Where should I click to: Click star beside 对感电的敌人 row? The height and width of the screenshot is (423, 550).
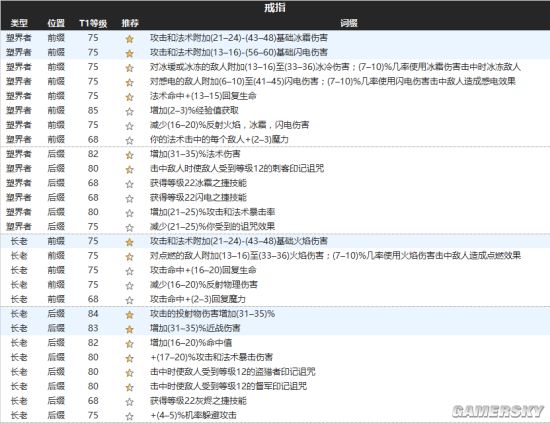(129, 82)
